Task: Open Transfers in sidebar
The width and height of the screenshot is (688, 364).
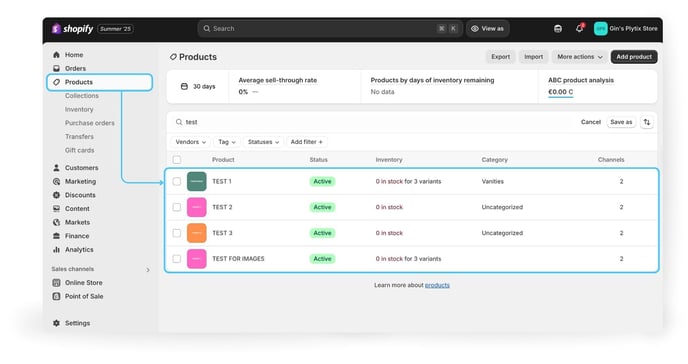Action: [79, 136]
